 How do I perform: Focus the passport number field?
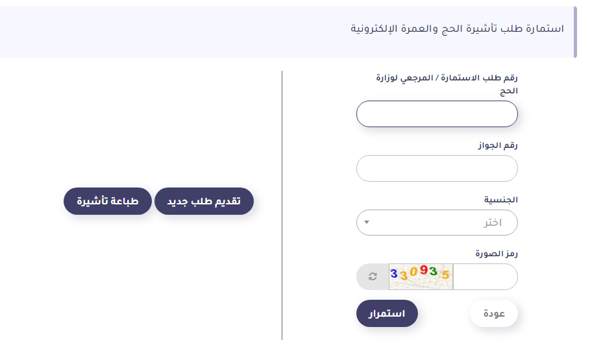[x=437, y=169]
